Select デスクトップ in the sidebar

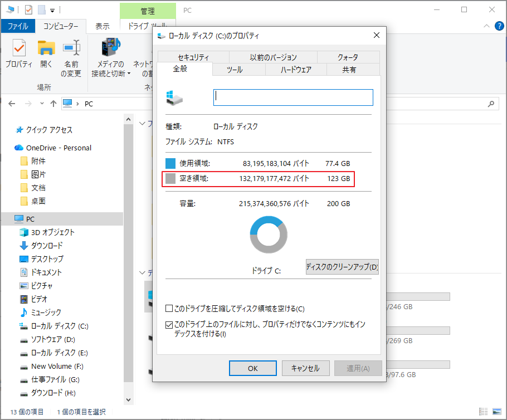pyautogui.click(x=42, y=259)
